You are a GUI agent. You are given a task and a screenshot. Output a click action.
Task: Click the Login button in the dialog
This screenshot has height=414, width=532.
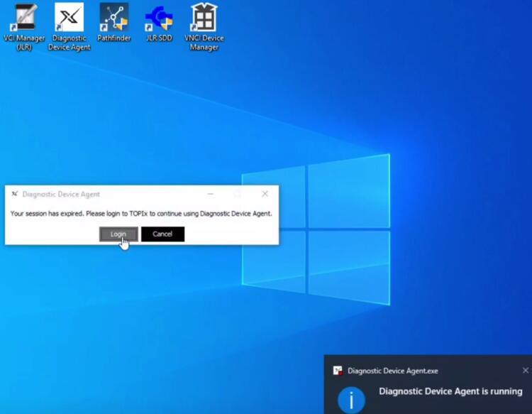[x=118, y=234]
